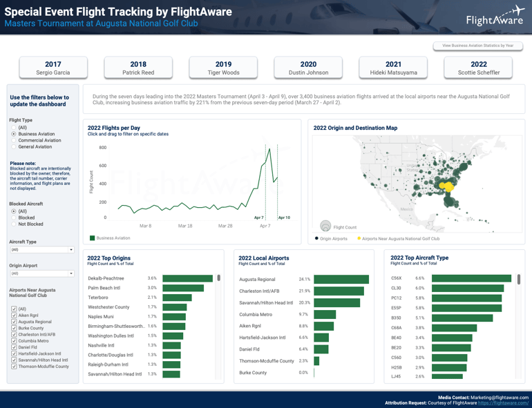
Task: Click the green Business Aviation legend square
Action: pyautogui.click(x=92, y=238)
